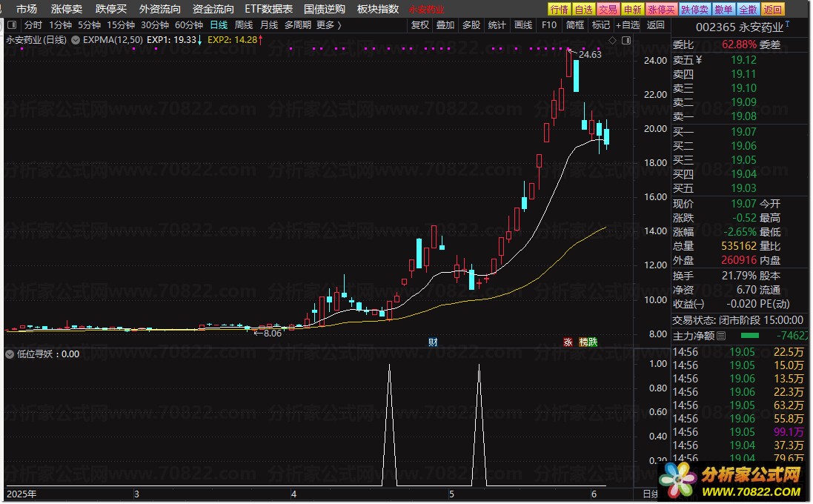
Task: Open the 市场 menu
Action: (27, 10)
